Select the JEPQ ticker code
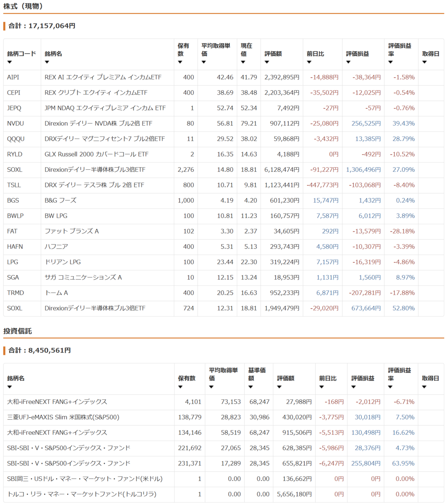This screenshot has height=504, width=446. coord(14,108)
